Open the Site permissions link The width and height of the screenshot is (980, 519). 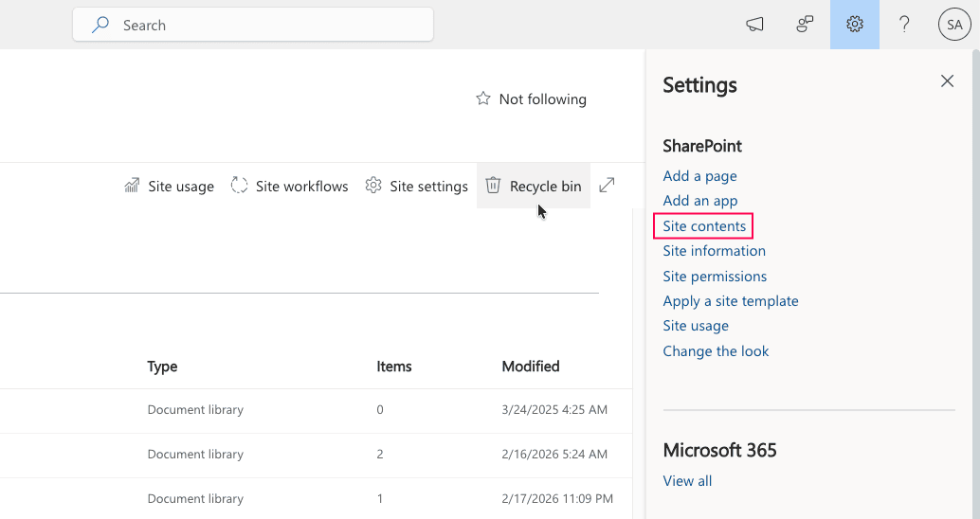(x=715, y=276)
